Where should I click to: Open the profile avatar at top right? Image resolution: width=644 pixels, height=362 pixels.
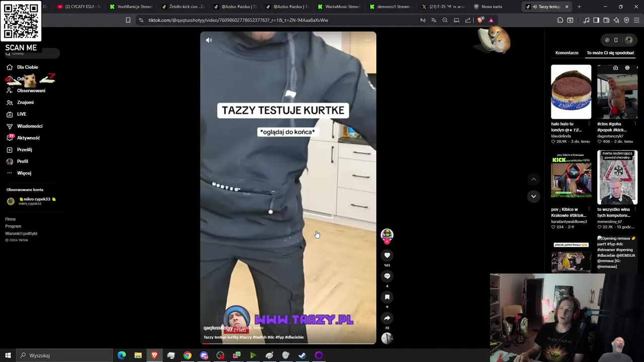[628, 40]
